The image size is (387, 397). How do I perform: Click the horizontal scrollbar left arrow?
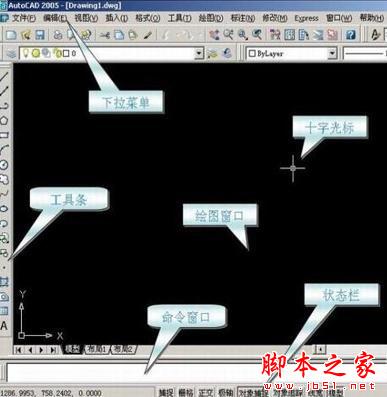click(320, 349)
